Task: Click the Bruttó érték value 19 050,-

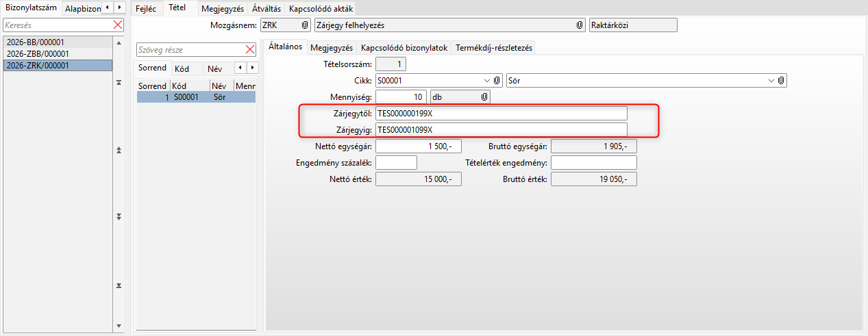Action: click(x=594, y=179)
